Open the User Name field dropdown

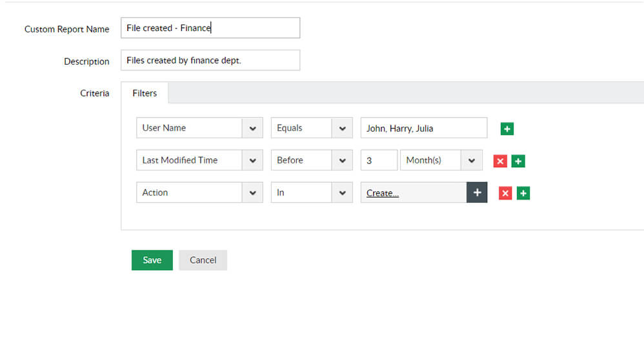tap(252, 128)
